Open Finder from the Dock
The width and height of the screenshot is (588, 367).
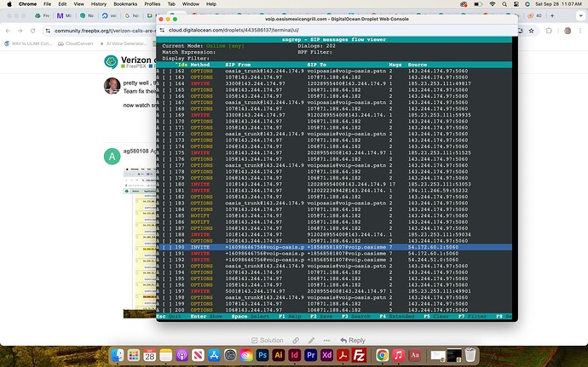point(118,354)
